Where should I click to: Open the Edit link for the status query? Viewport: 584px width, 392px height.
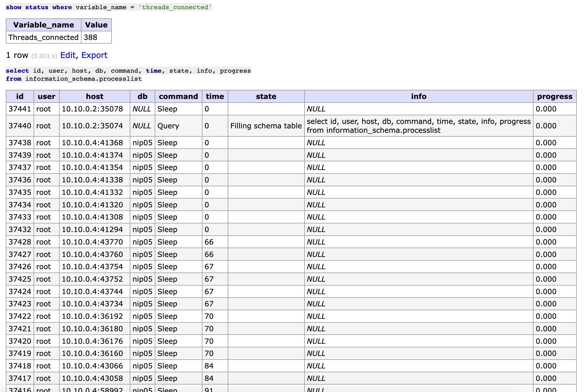tap(68, 55)
